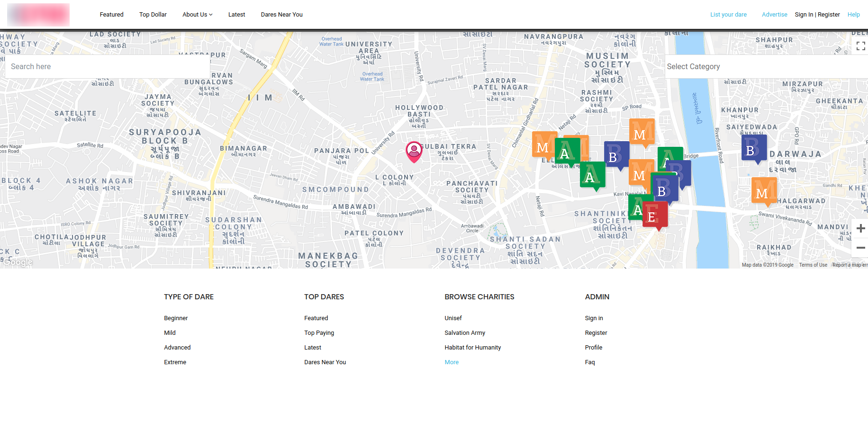This screenshot has width=868, height=422.
Task: Open orange M marker near Halgarwad label
Action: (x=764, y=191)
